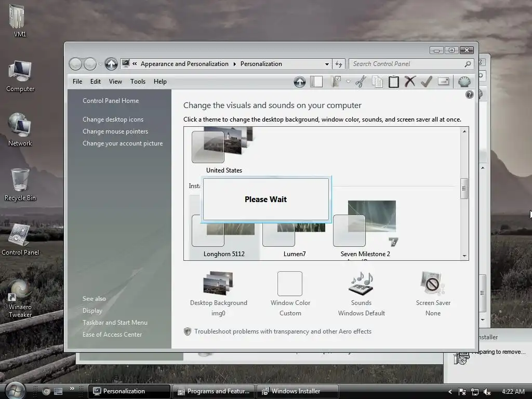Select the Lumen7 theme
This screenshot has width=532, height=399.
pyautogui.click(x=295, y=237)
